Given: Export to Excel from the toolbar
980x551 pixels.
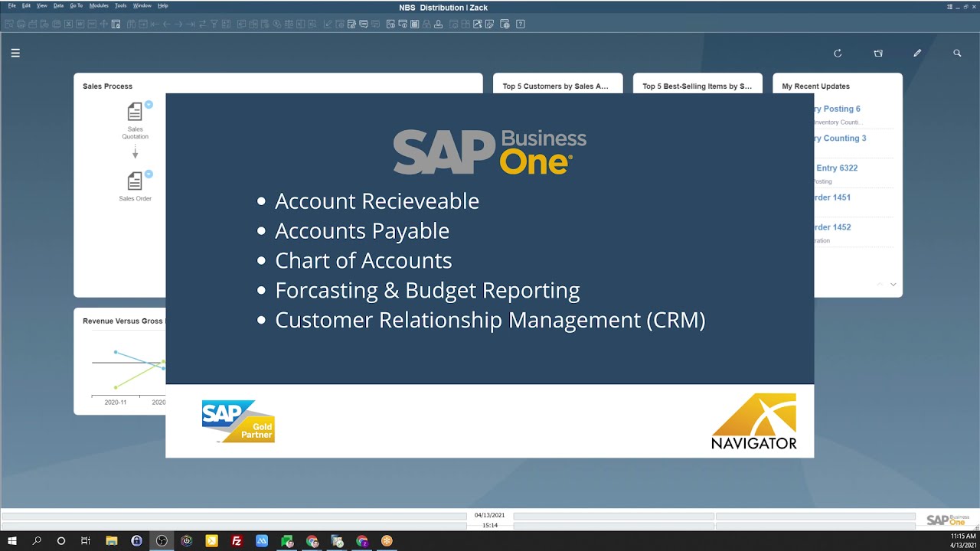Looking at the screenshot, I should [68, 24].
